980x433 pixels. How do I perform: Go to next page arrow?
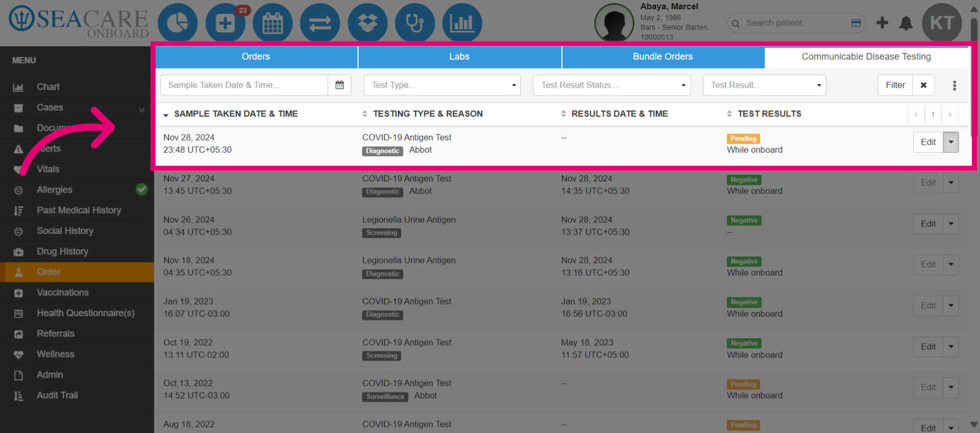pyautogui.click(x=950, y=114)
